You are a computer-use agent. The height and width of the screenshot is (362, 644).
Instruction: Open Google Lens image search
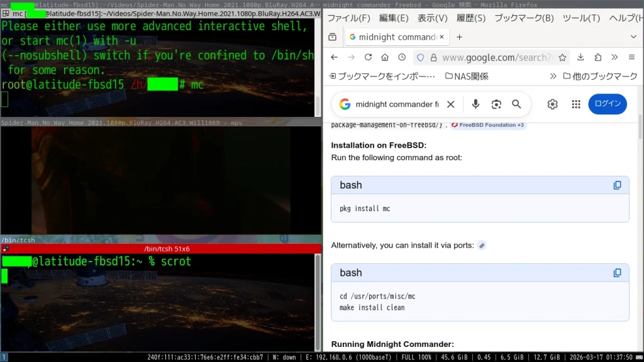click(496, 104)
